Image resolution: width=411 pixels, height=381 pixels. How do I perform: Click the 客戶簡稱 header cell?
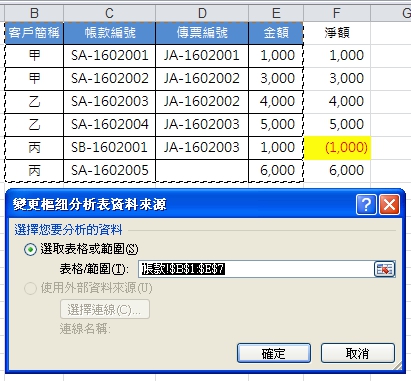pyautogui.click(x=34, y=33)
